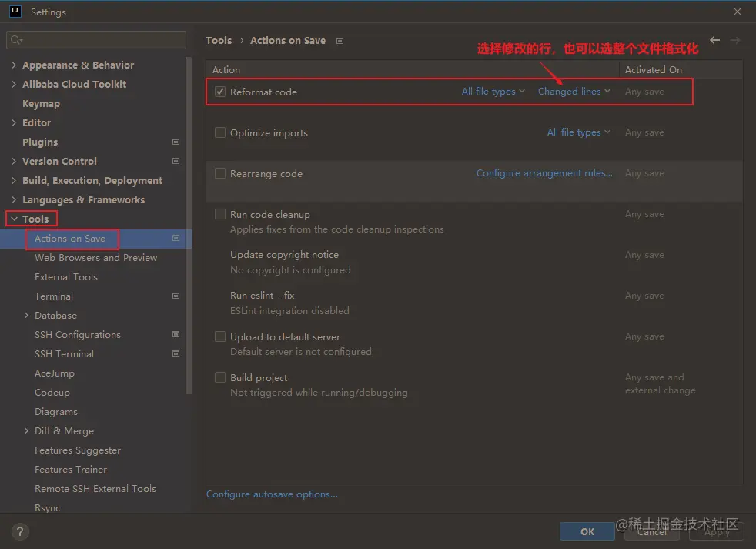Click the project-level icon beside Plugins

click(x=176, y=142)
